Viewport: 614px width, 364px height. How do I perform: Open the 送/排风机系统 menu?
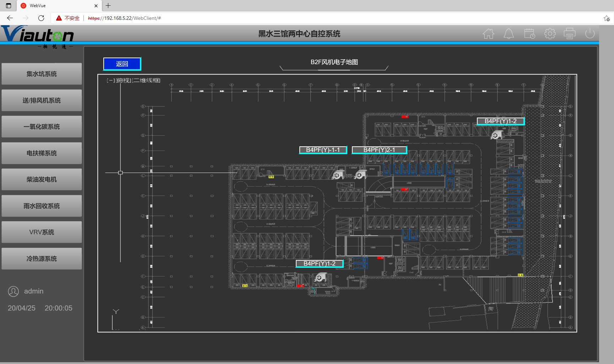pos(42,100)
